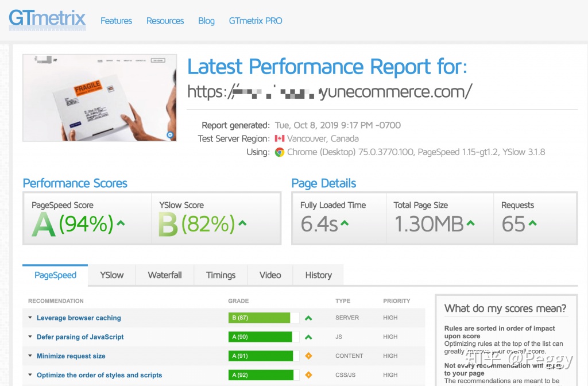
Task: Click the green up arrow for Leverage browser caching
Action: point(308,318)
